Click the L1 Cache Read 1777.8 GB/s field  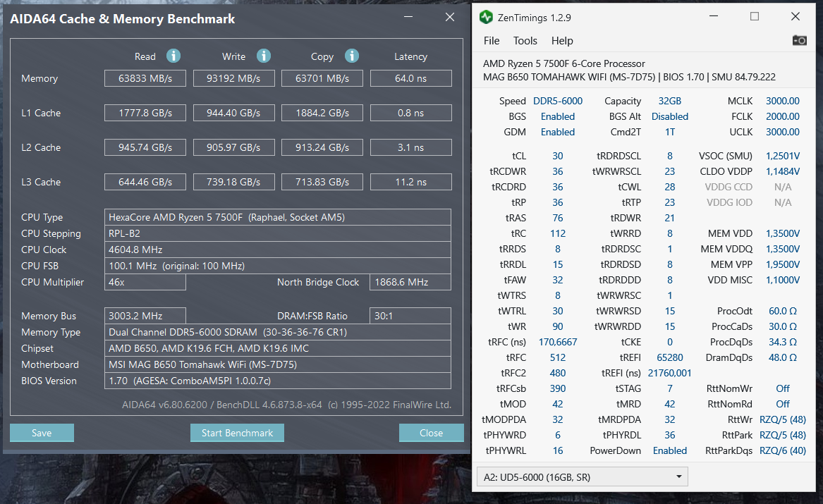[145, 113]
